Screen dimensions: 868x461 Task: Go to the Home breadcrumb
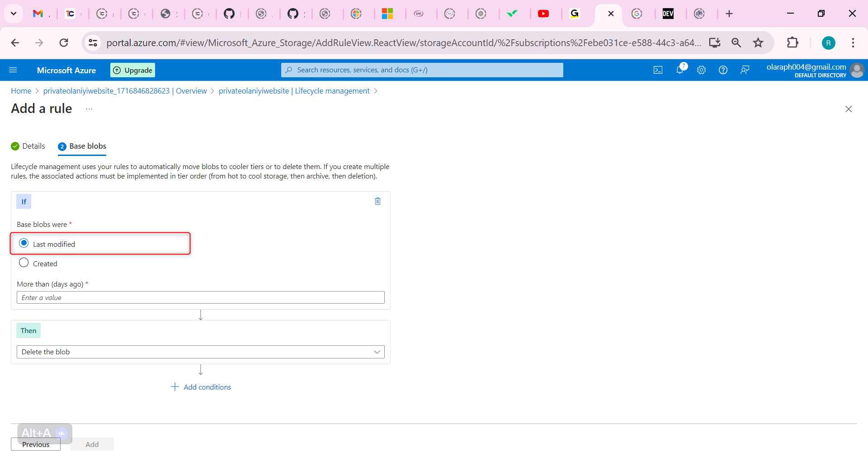[21, 91]
